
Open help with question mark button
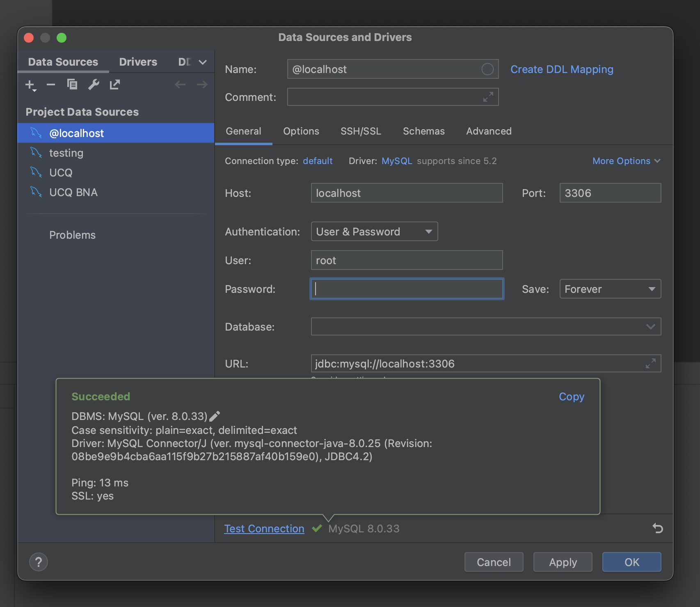pos(39,562)
